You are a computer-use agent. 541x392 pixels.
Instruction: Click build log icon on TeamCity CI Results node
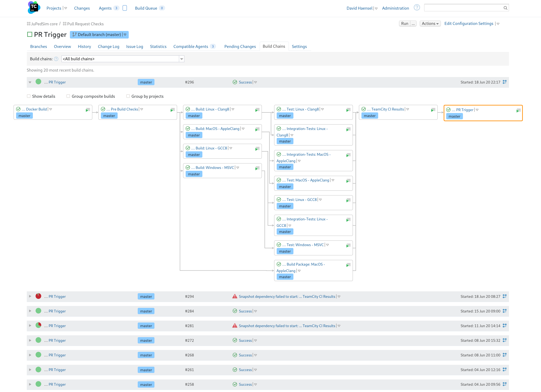click(433, 110)
